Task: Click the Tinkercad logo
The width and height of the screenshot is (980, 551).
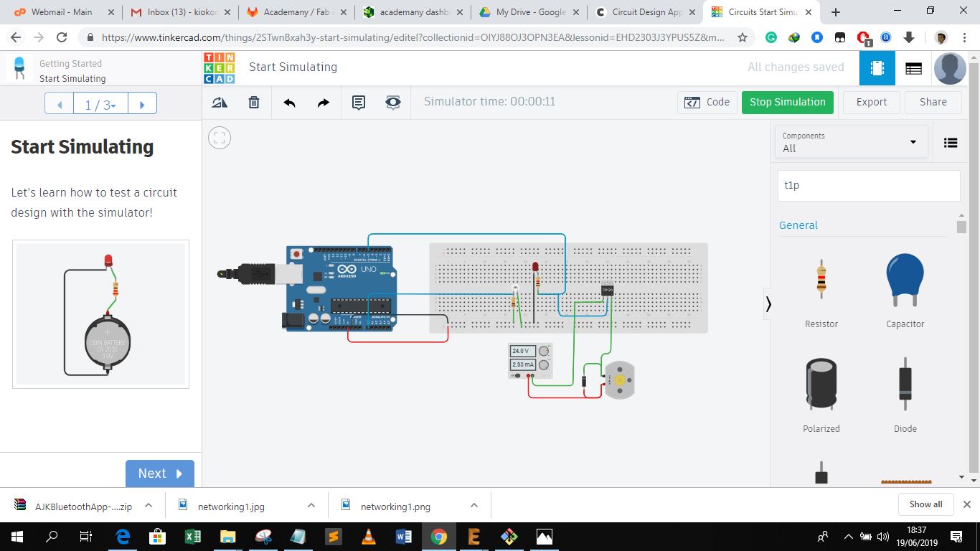Action: [x=219, y=68]
